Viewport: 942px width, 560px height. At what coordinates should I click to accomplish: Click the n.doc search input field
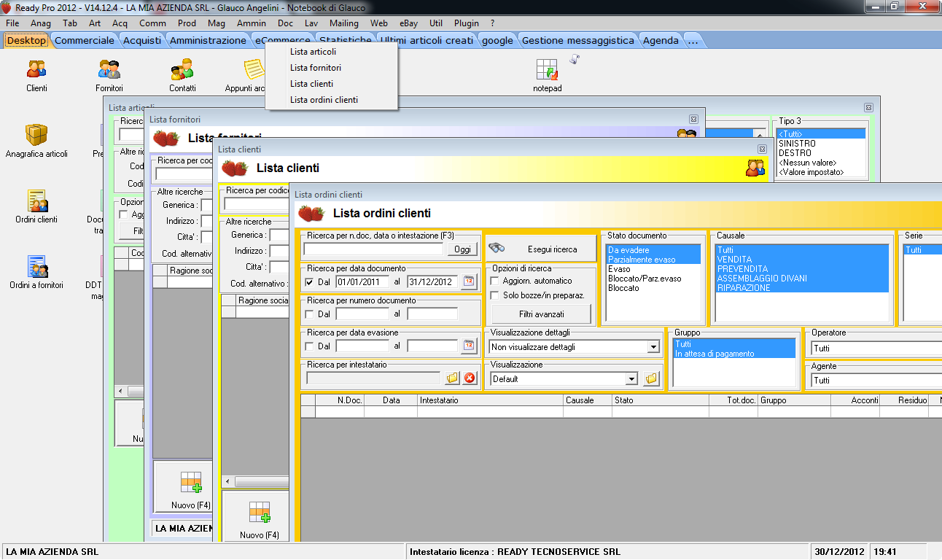[373, 249]
